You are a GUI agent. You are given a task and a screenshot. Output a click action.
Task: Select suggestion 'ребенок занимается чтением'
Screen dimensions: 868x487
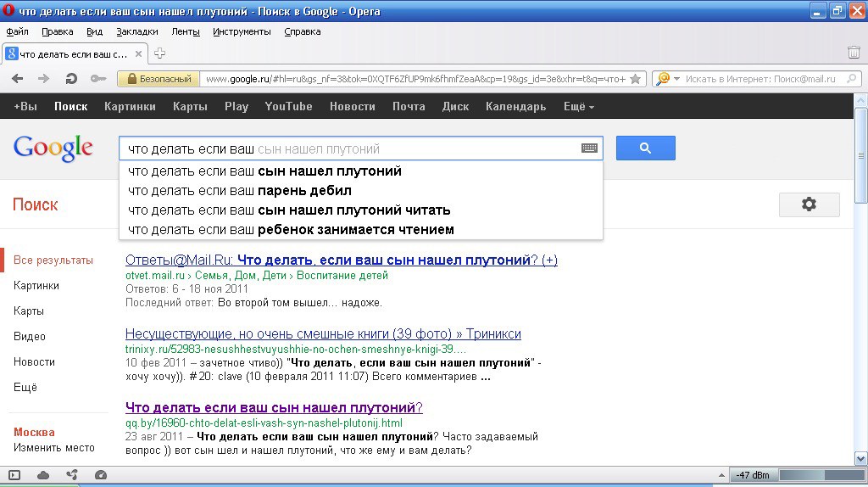pos(361,229)
